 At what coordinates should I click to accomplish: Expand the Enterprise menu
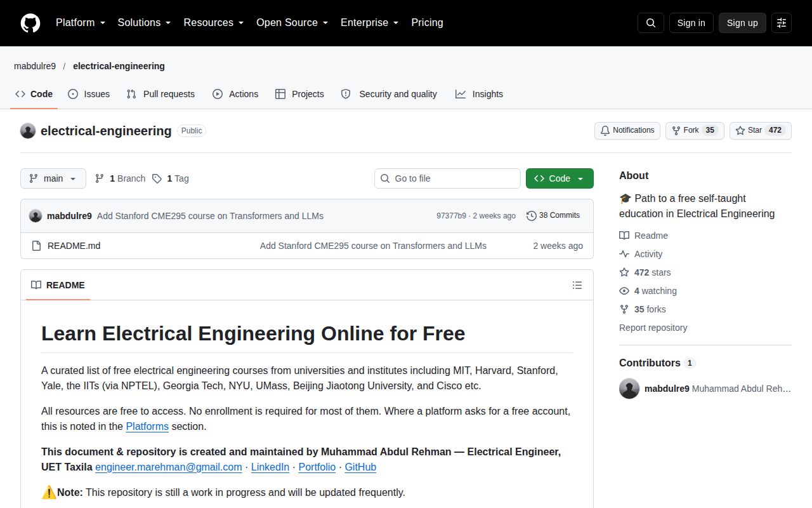coord(369,23)
